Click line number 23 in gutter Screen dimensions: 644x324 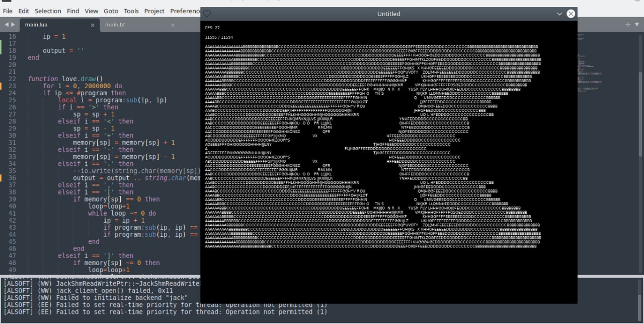tap(12, 86)
